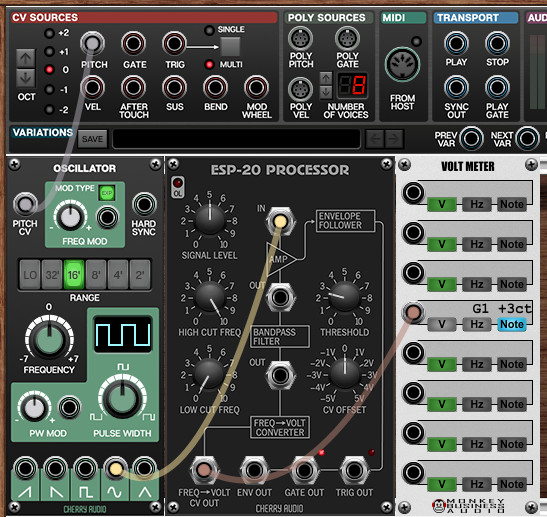
Task: Click the SIGNAL LEVEL knob
Action: [210, 220]
